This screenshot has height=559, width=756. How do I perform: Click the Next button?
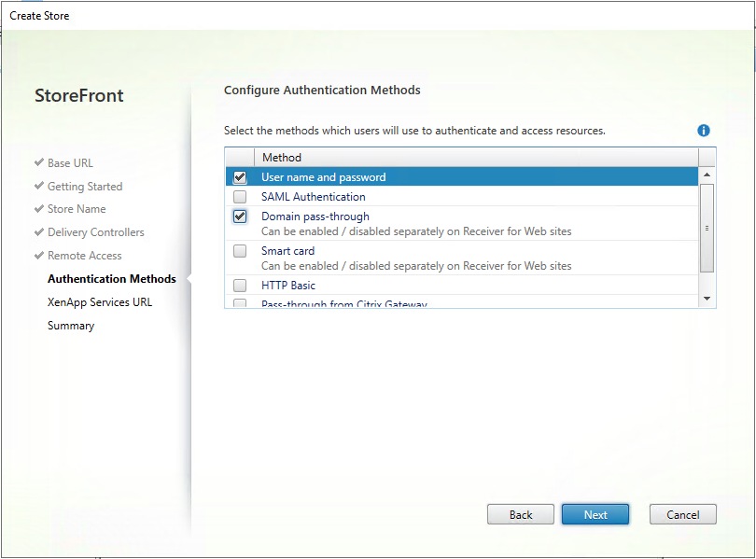point(595,513)
